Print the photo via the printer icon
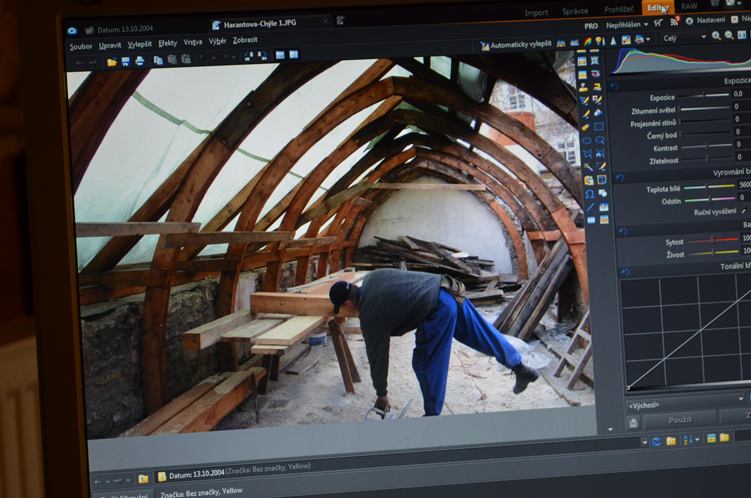751x498 pixels. pyautogui.click(x=139, y=61)
